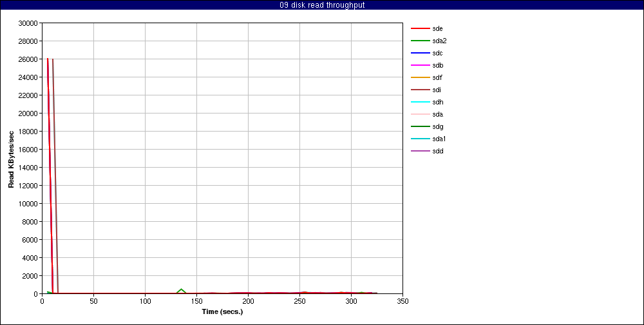The image size is (644, 325).
Task: Click the 250 x-axis tick label
Action: pos(299,301)
